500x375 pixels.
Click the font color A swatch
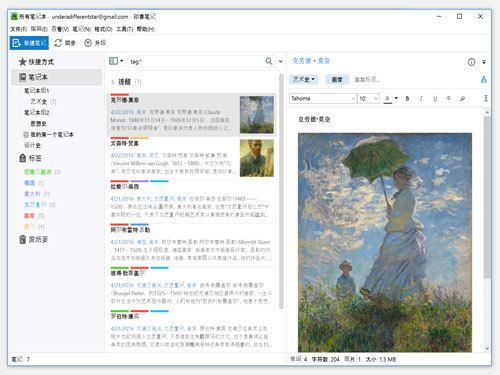click(x=387, y=99)
